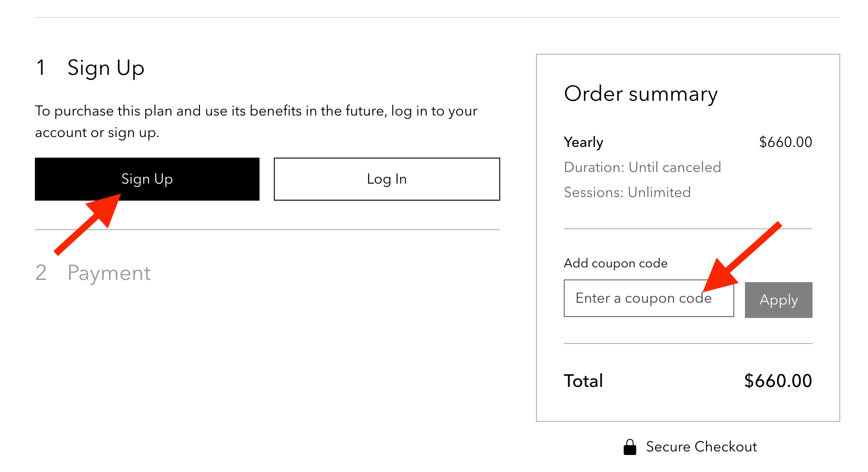The height and width of the screenshot is (472, 868).
Task: Click the Add coupon code label
Action: click(615, 263)
